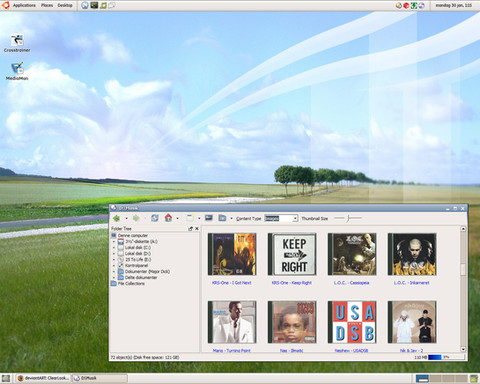Click the red Home icon in toolbar

click(x=168, y=218)
